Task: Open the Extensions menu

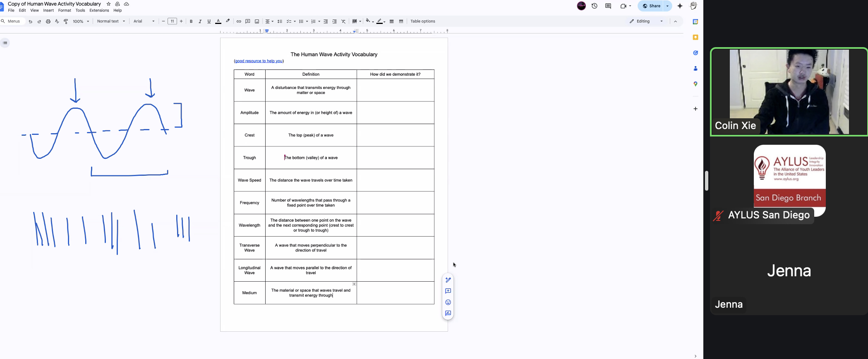Action: click(x=99, y=10)
